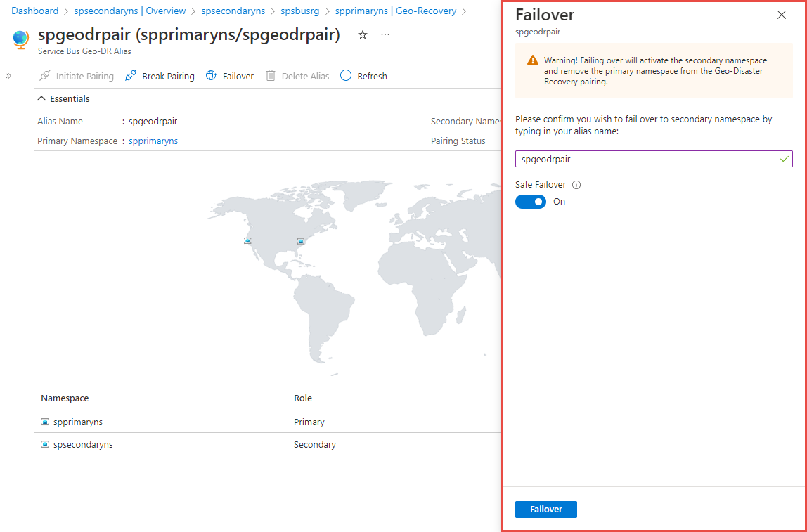The width and height of the screenshot is (807, 532).
Task: Click the star to favorite spgeodrpair
Action: (362, 34)
